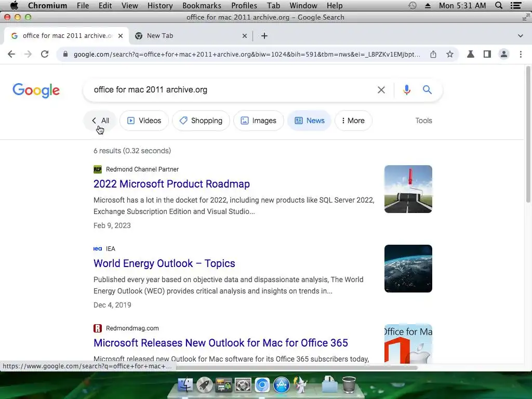The image size is (532, 399).
Task: Switch to the New Tab browser tab
Action: pyautogui.click(x=190, y=36)
